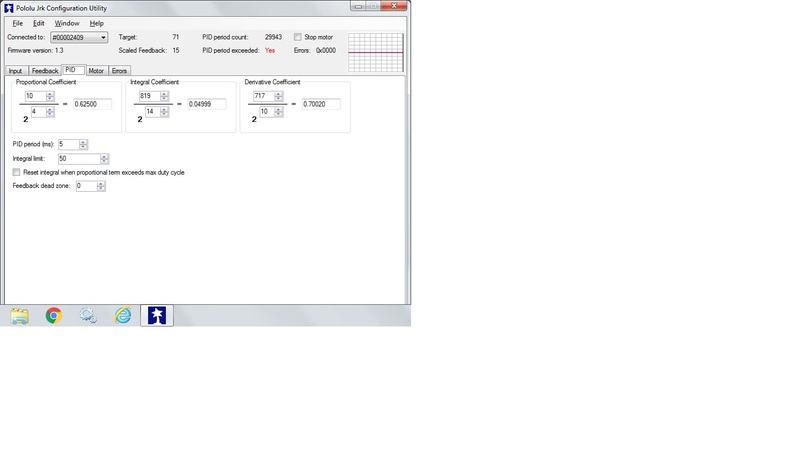Viewport: 800px width, 449px height.
Task: Switch to the Feedback tab
Action: point(45,71)
